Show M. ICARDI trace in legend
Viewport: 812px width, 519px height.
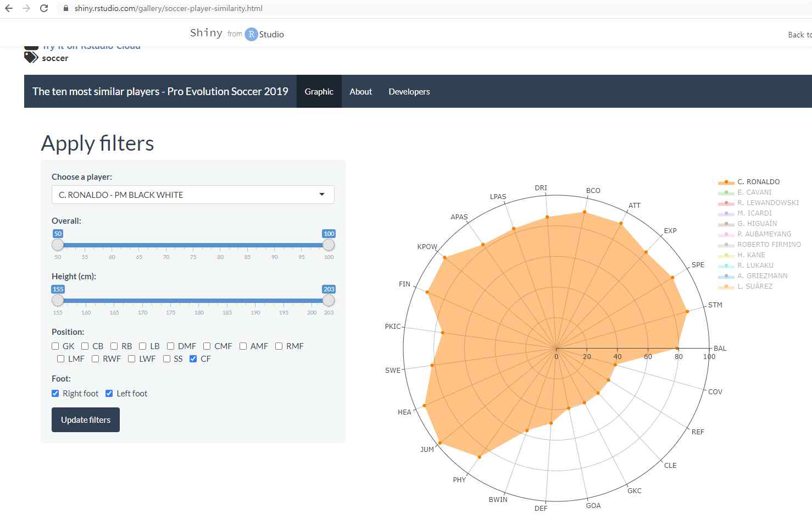tap(745, 213)
